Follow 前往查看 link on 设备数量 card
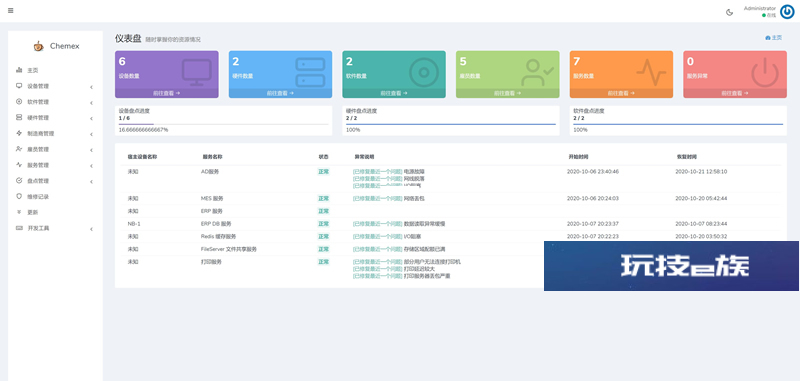The height and width of the screenshot is (381, 800). tap(166, 93)
